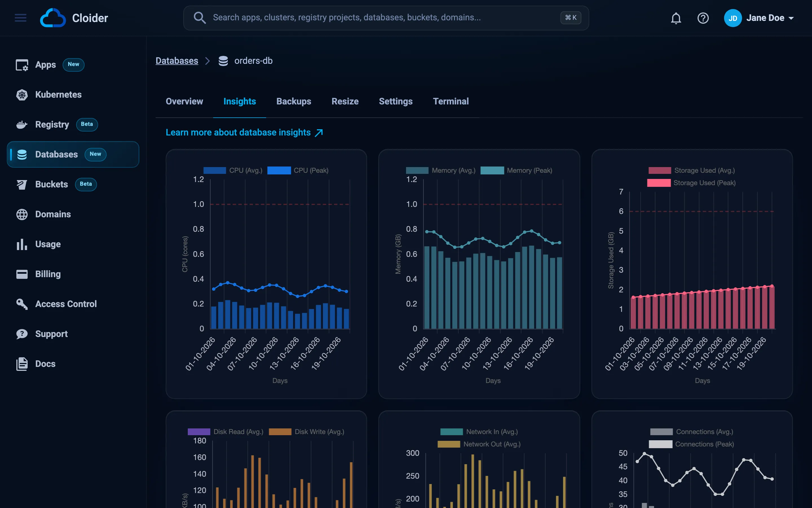This screenshot has width=812, height=508.
Task: Expand the Jane Doe account dropdown arrow
Action: [x=791, y=18]
